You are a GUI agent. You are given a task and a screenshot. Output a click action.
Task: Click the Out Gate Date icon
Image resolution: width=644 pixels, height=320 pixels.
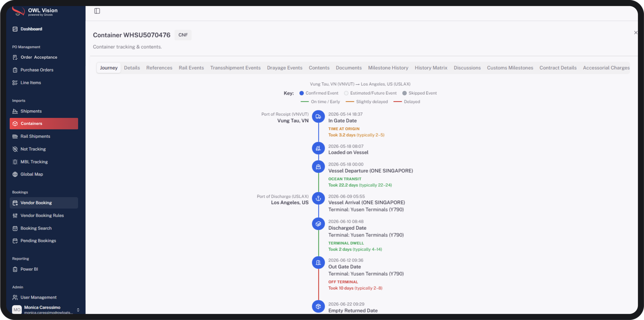point(318,262)
